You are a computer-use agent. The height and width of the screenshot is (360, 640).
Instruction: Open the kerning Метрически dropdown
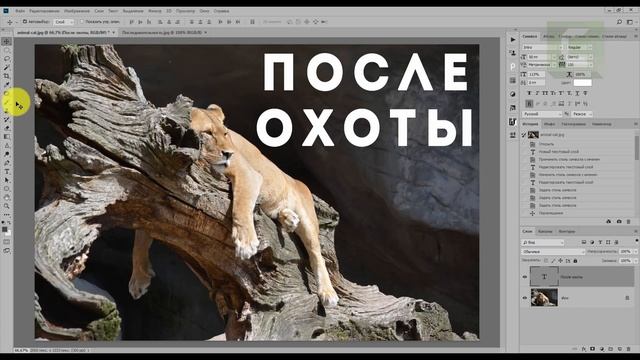(542, 65)
